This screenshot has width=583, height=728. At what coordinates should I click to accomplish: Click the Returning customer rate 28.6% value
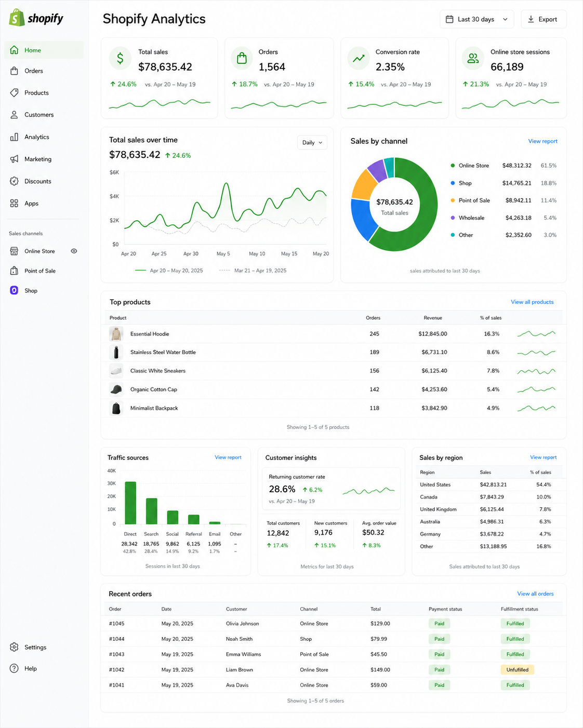(x=282, y=489)
